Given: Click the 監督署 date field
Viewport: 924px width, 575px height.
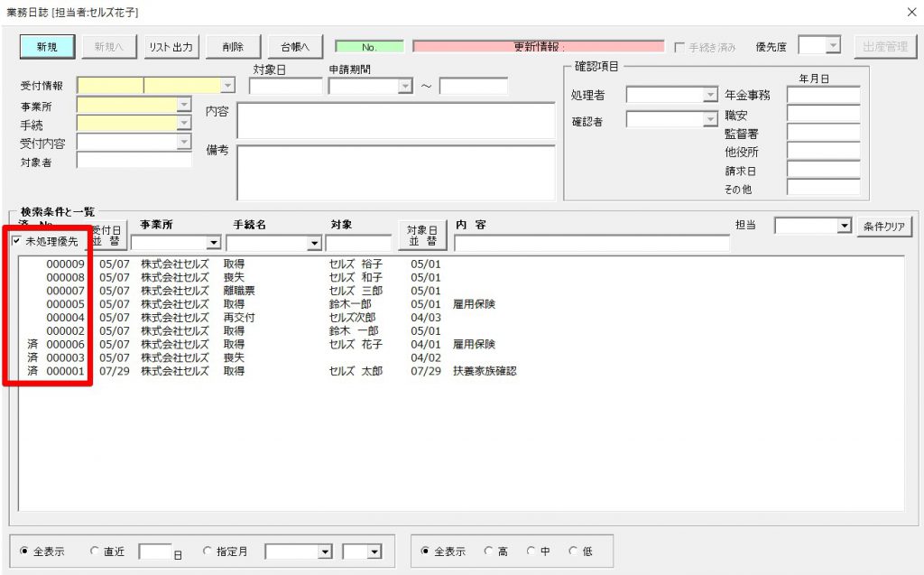Looking at the screenshot, I should pos(823,132).
